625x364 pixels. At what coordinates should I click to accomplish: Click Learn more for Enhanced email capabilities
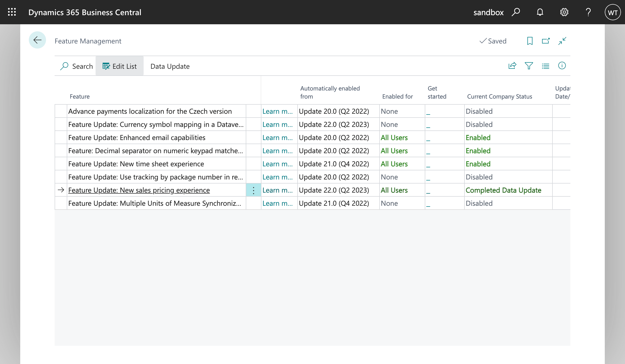pos(277,138)
